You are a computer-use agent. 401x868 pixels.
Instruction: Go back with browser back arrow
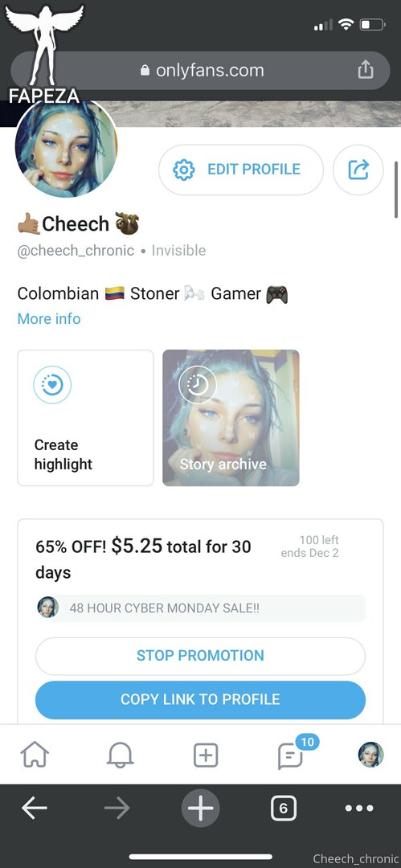[x=35, y=809]
